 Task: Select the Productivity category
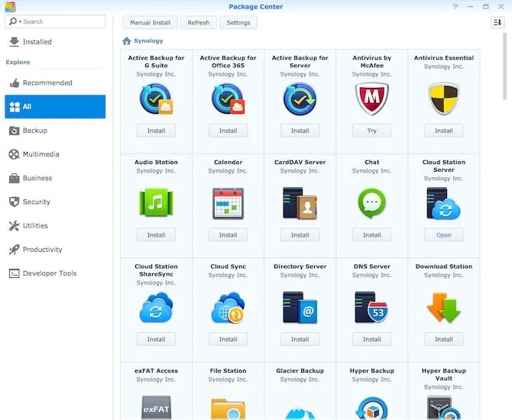[55, 250]
